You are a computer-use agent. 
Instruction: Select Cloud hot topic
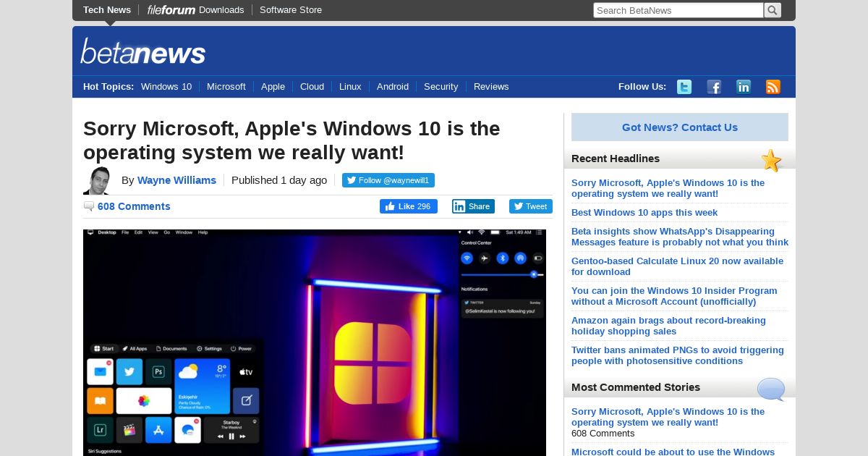tap(312, 87)
